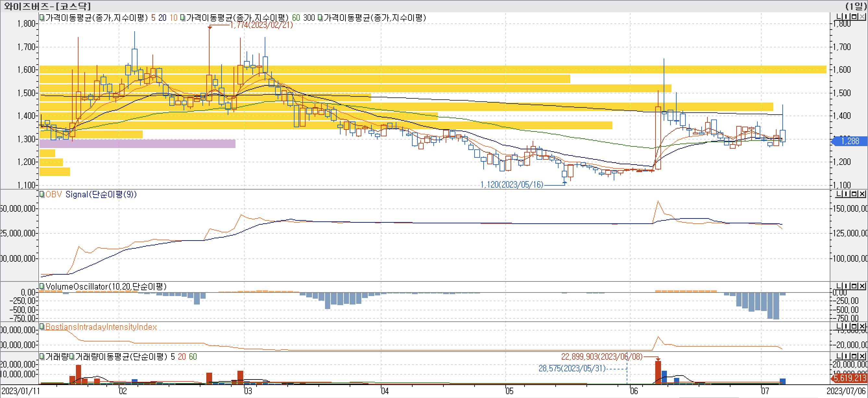Click the 와이즈버즈-[코스닥] chart title
The height and width of the screenshot is (398, 868).
coord(47,6)
